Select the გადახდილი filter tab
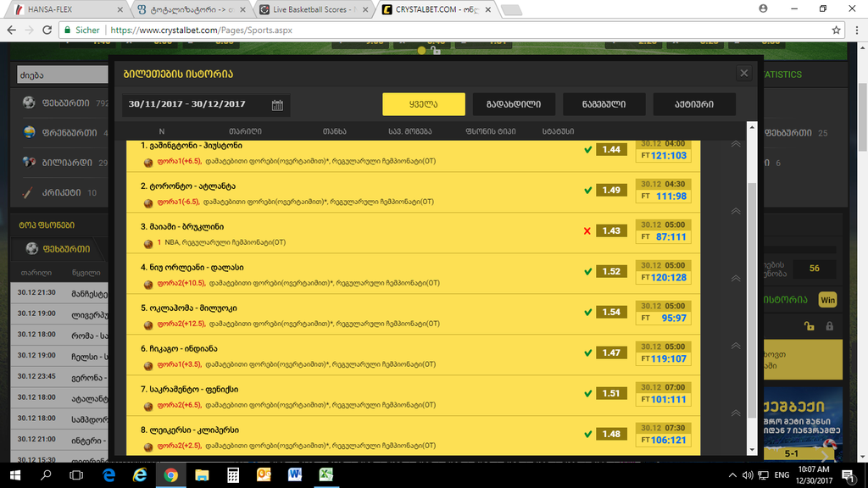 pyautogui.click(x=514, y=104)
